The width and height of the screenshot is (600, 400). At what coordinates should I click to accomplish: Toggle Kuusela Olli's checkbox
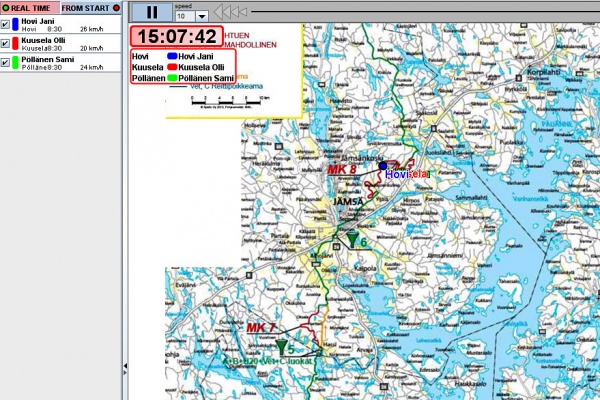pos(6,43)
